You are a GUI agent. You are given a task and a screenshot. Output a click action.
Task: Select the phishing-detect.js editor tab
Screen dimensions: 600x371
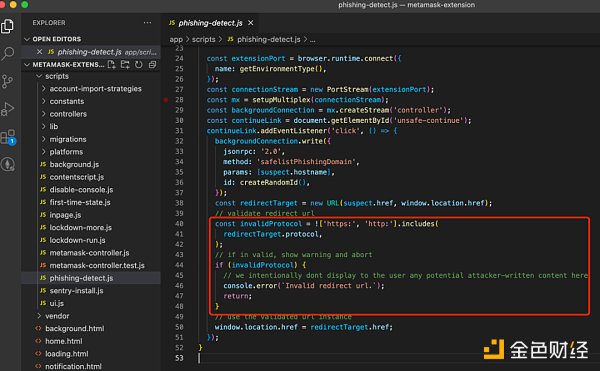[210, 23]
